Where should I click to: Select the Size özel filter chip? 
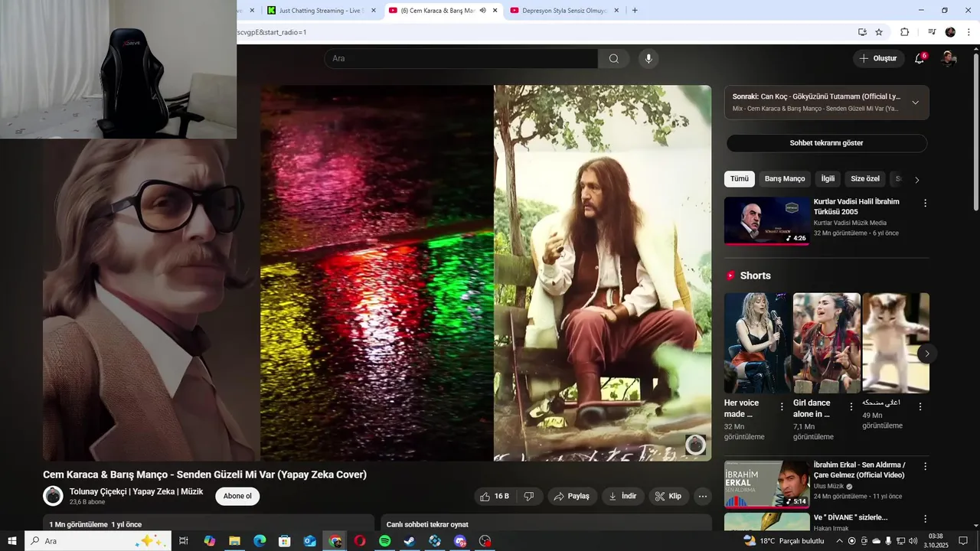coord(865,179)
